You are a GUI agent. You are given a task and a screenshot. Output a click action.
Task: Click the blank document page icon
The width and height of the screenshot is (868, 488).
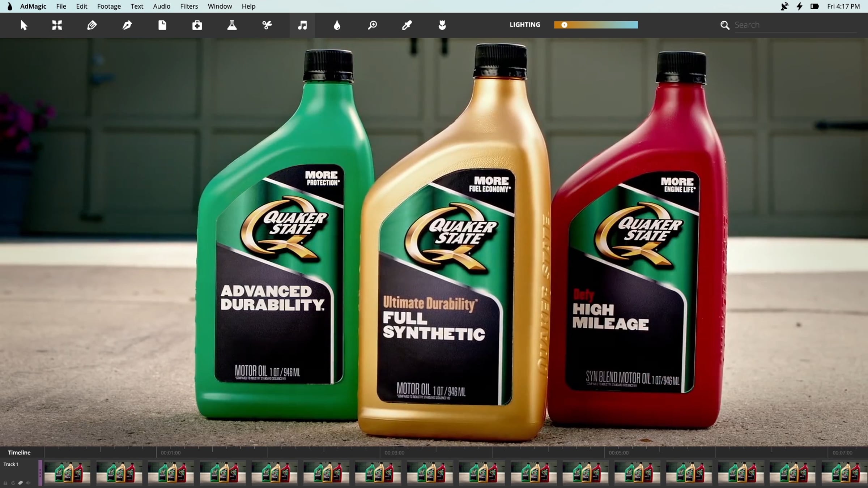162,25
